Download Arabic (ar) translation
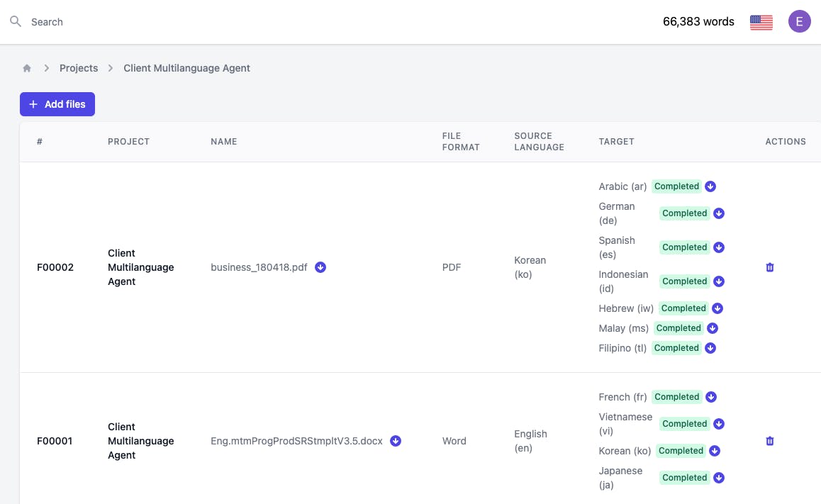 [710, 186]
